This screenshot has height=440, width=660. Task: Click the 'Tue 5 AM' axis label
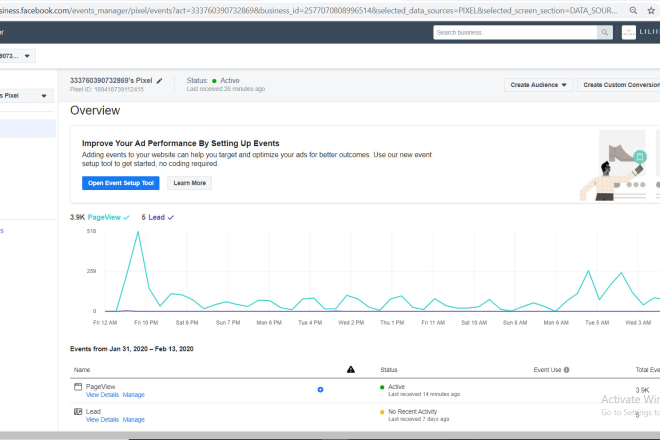point(597,323)
